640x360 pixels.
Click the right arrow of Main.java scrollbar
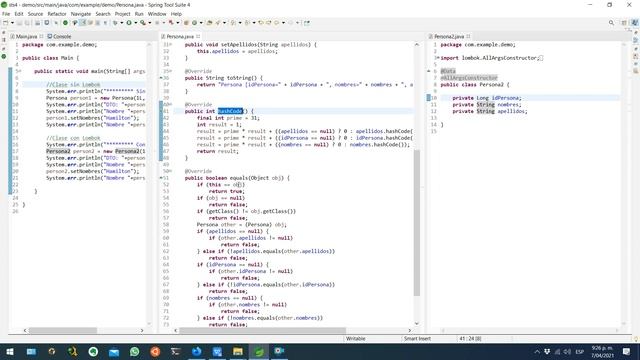click(142, 330)
